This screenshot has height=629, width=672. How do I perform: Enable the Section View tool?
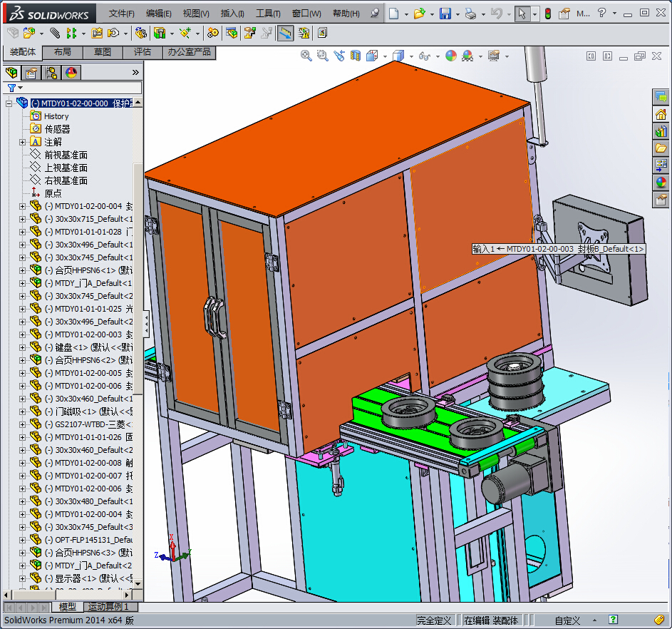[356, 56]
